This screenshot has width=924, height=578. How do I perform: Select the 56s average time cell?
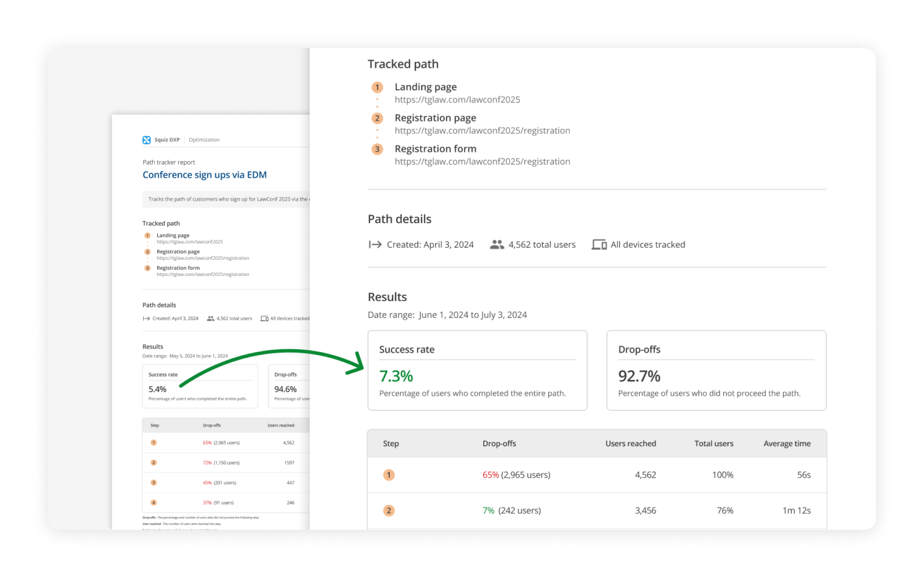(x=804, y=475)
